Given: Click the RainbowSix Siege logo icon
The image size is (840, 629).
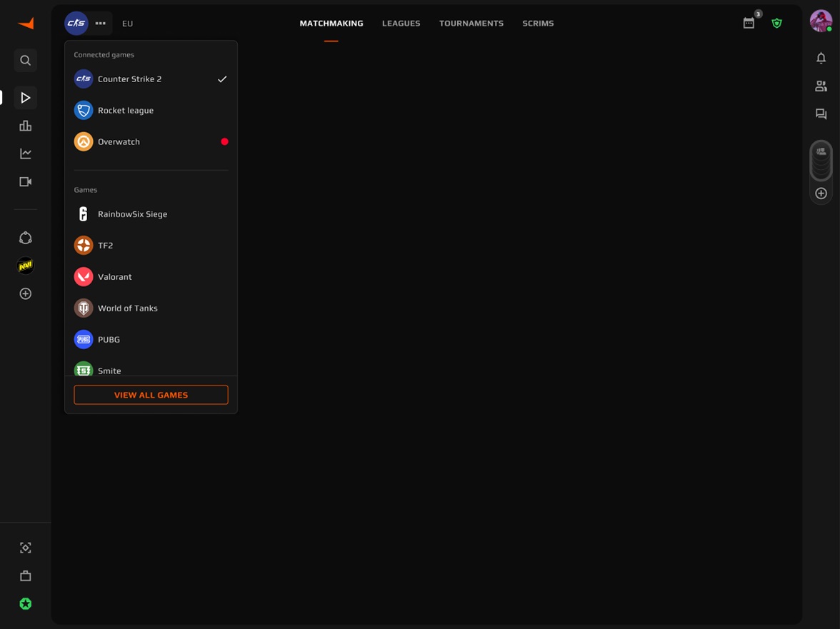Looking at the screenshot, I should pos(84,214).
